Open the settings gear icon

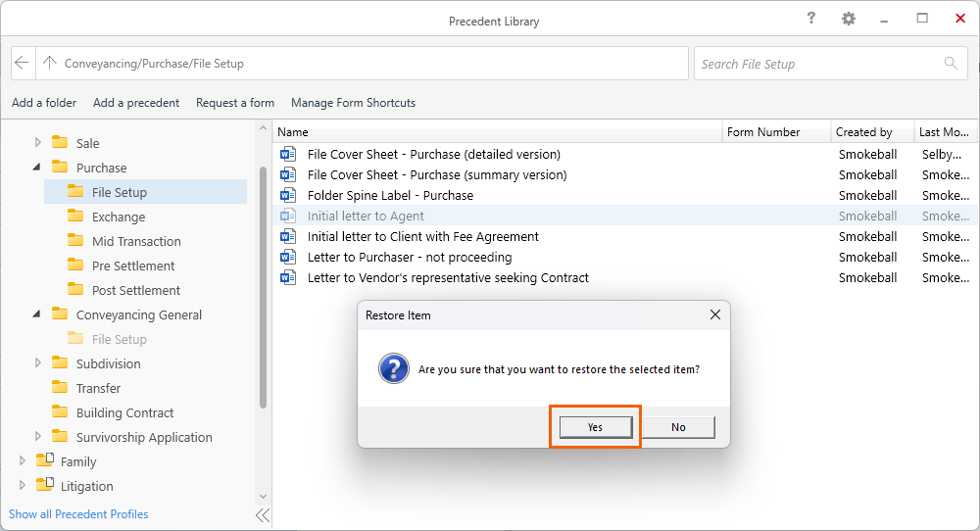click(x=849, y=20)
